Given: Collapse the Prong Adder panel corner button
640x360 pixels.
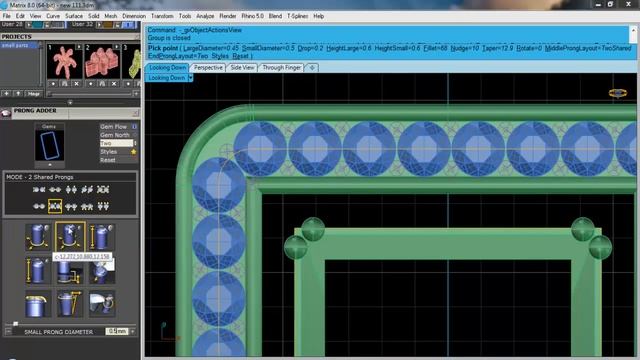Looking at the screenshot, I should (x=136, y=113).
